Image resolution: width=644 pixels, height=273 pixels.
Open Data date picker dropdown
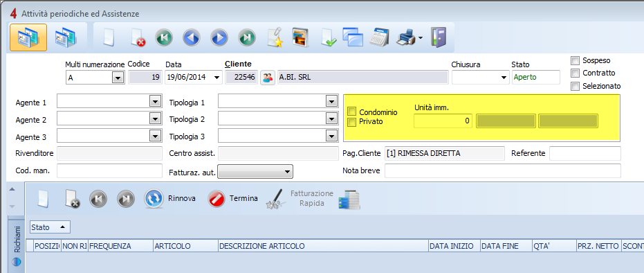coord(217,78)
